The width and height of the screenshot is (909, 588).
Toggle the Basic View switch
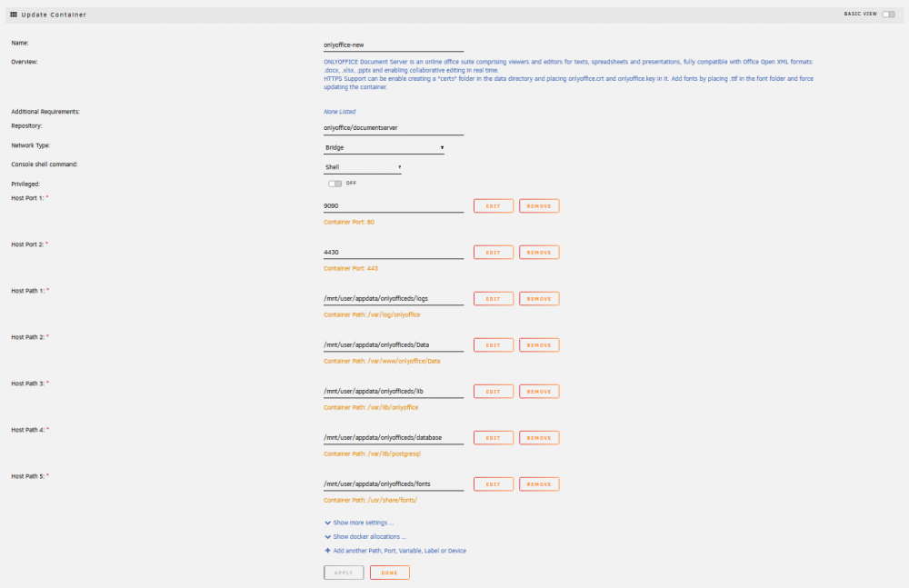tap(888, 14)
